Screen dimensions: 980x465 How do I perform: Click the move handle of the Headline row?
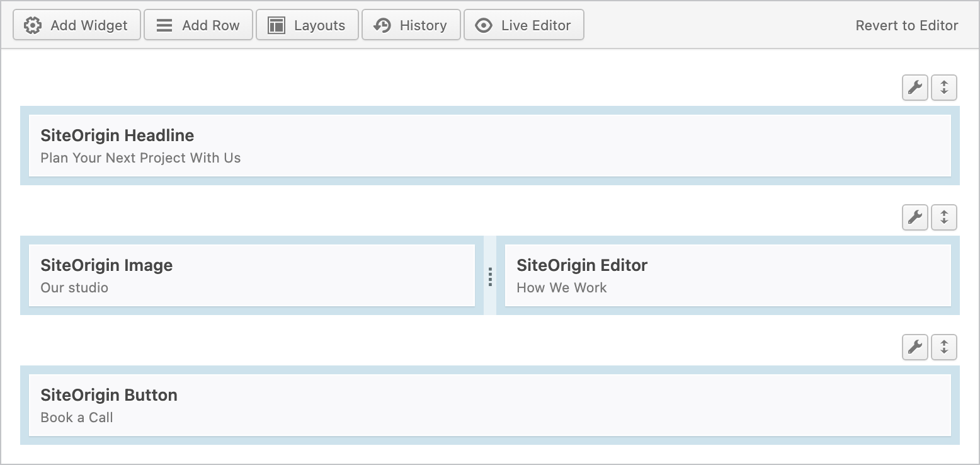[944, 88]
